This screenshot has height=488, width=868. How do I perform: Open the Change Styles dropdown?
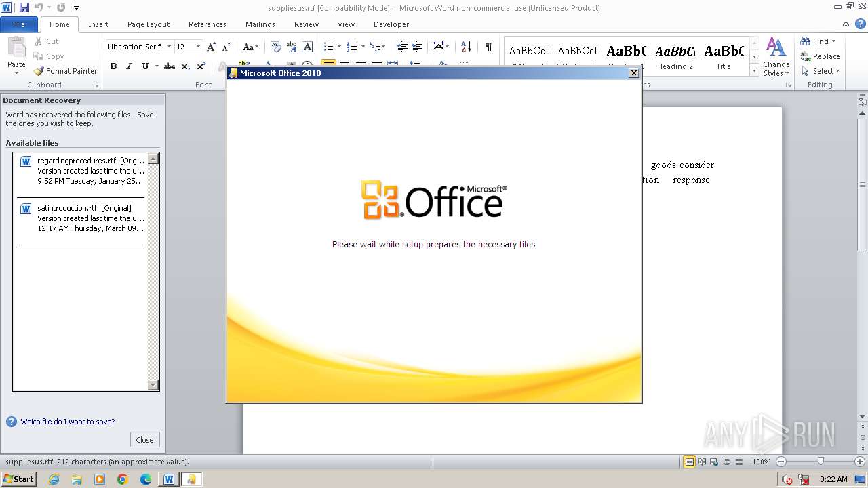click(776, 57)
